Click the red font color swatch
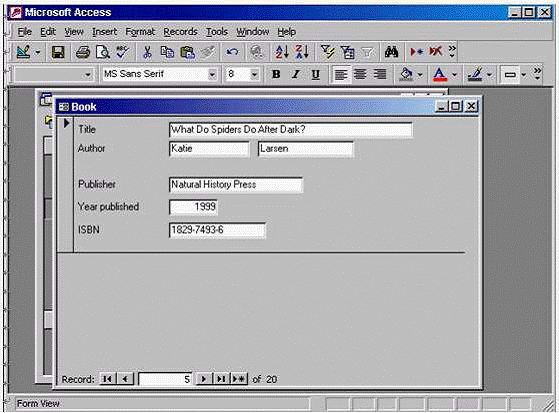Viewport: 559px width, 413px height. click(x=440, y=75)
